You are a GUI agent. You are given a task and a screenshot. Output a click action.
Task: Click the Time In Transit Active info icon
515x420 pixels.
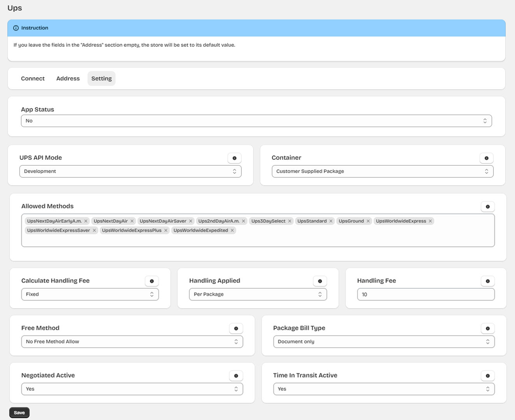(x=487, y=376)
